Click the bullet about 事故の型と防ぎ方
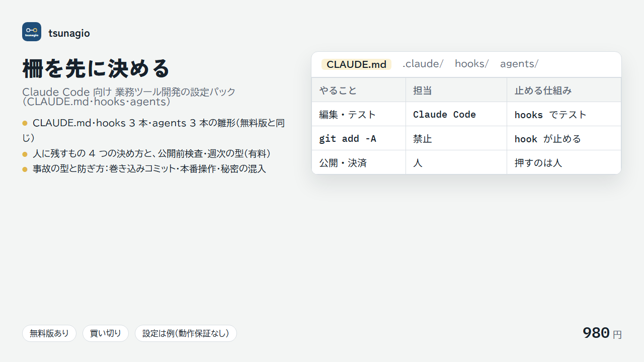The width and height of the screenshot is (644, 362). [144, 169]
